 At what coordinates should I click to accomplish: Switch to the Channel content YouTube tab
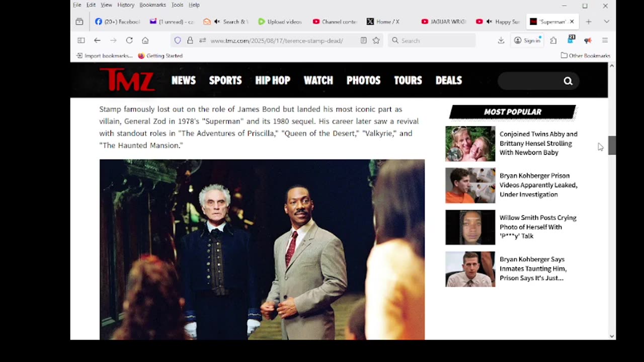(x=335, y=22)
